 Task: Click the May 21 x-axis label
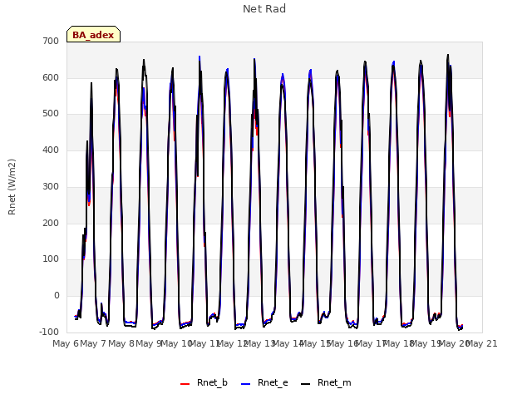point(481,343)
